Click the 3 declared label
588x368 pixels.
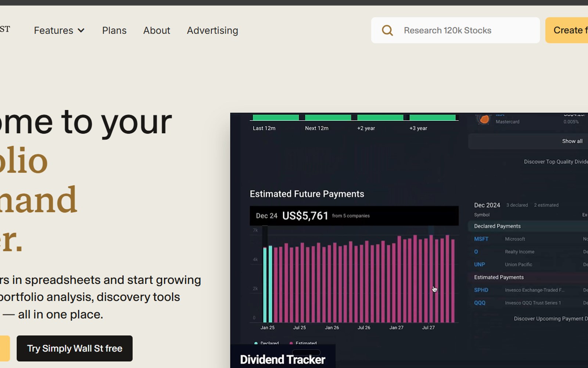click(517, 205)
